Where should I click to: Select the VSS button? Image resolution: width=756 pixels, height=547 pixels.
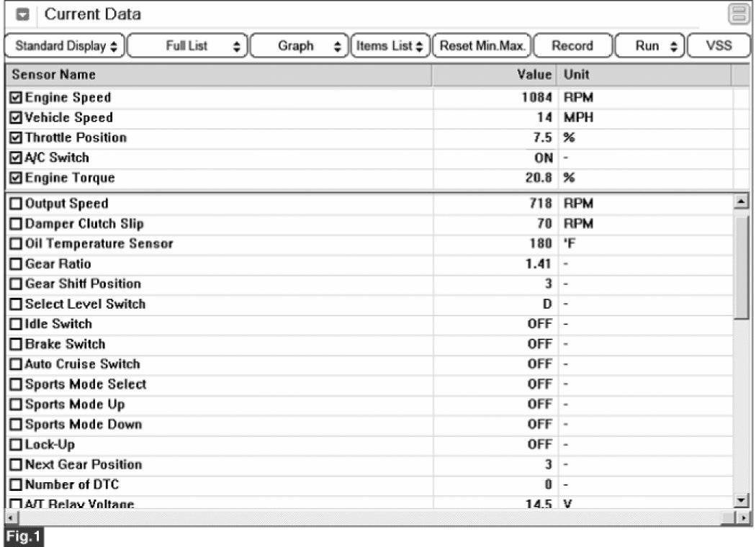coord(718,46)
